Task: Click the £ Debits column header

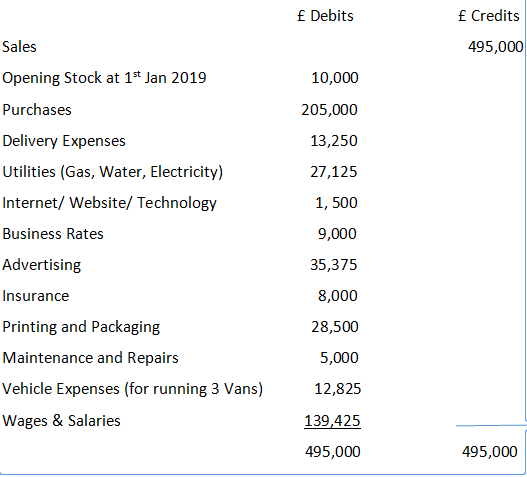Action: coord(325,16)
